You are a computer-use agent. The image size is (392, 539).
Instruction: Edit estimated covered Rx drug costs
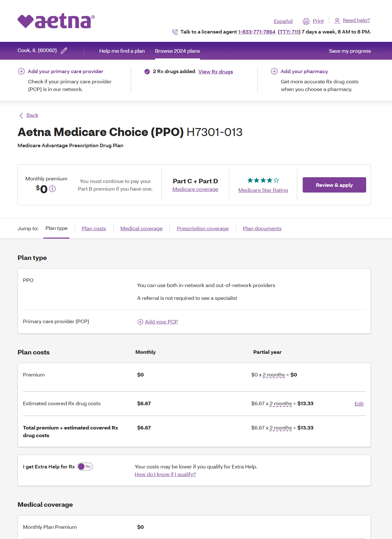[359, 404]
